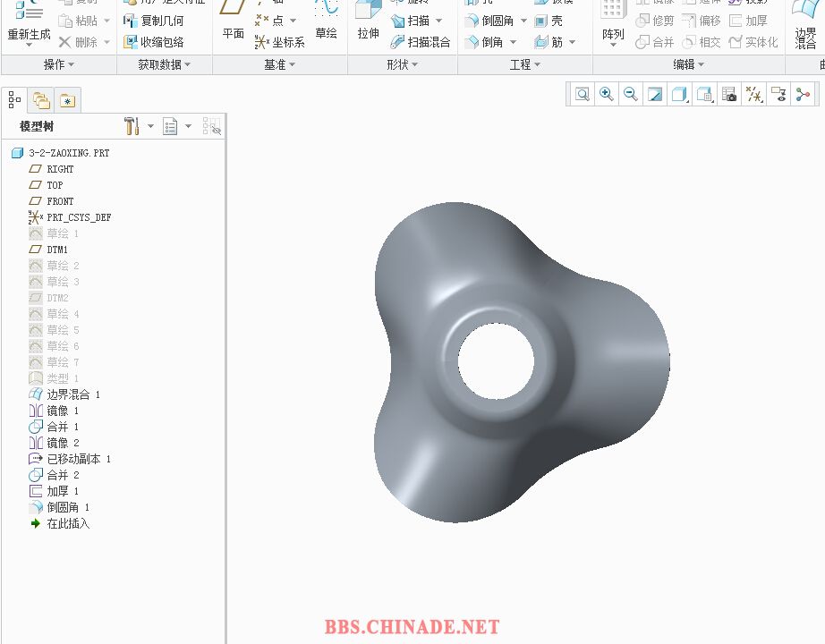This screenshot has width=825, height=644.
Task: Click the Zoom Out magnifier icon
Action: pyautogui.click(x=630, y=94)
